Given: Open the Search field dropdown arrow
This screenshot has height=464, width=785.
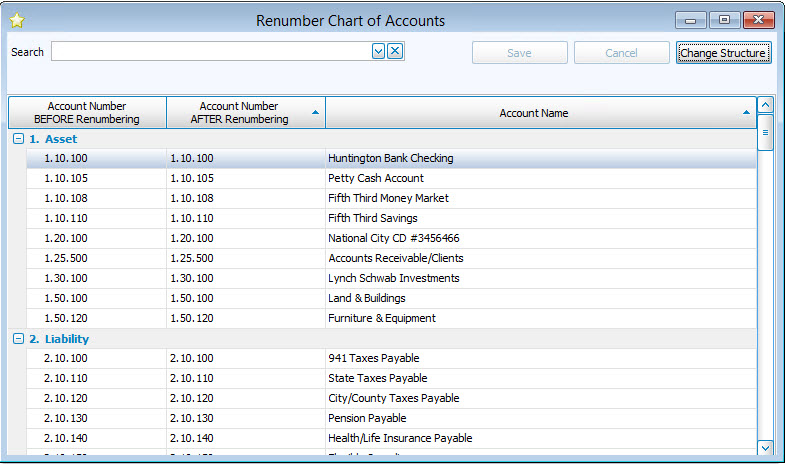Looking at the screenshot, I should click(x=379, y=52).
